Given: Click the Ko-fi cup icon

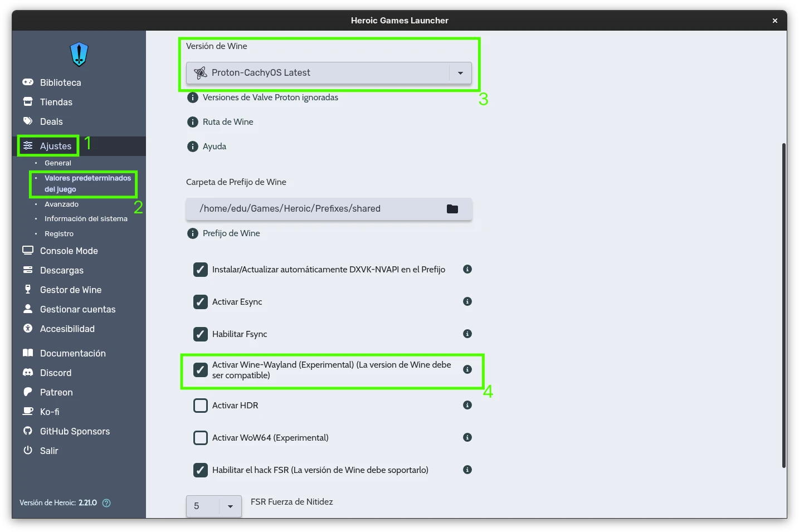Looking at the screenshot, I should [x=28, y=411].
